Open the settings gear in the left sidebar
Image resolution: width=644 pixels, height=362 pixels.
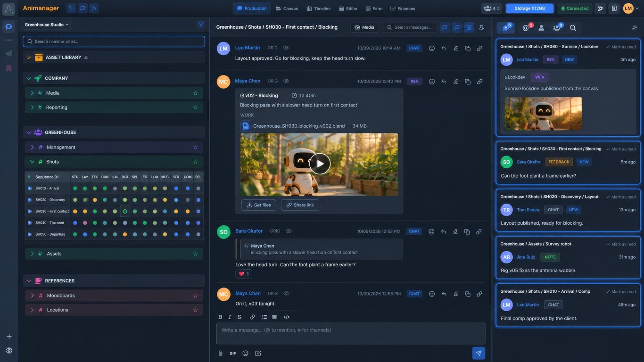coord(9,350)
